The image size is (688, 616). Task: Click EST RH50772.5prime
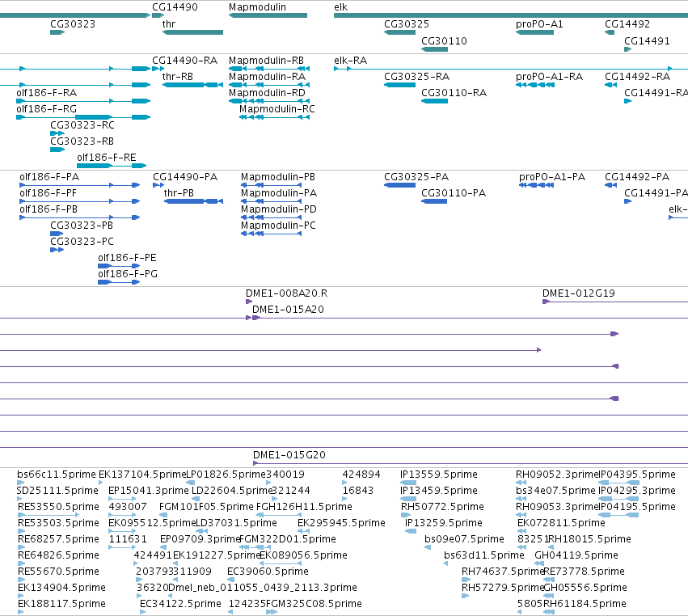[x=442, y=507]
